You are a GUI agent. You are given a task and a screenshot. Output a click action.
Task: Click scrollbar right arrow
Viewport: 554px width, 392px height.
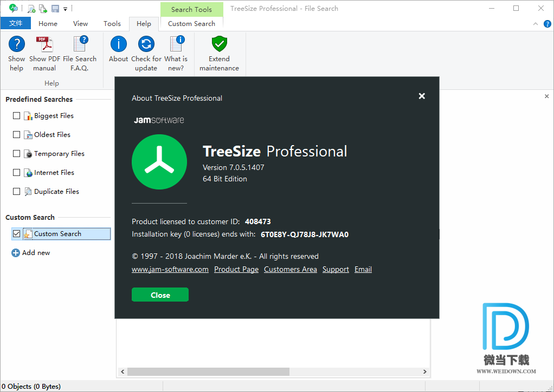[424, 371]
